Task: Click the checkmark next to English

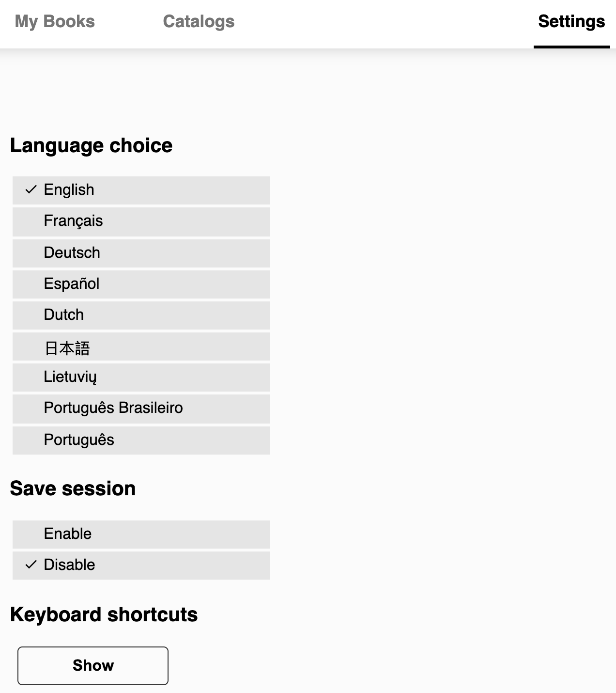Action: (31, 190)
